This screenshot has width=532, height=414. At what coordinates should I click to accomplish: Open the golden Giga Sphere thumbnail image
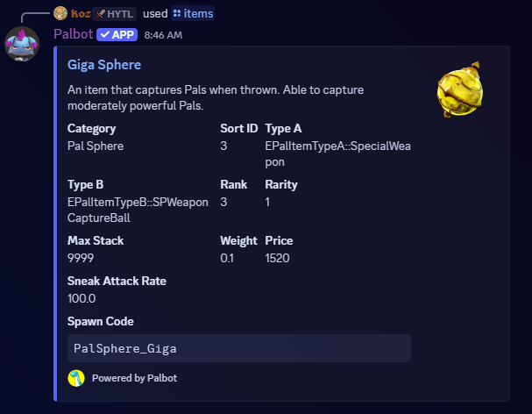click(458, 90)
